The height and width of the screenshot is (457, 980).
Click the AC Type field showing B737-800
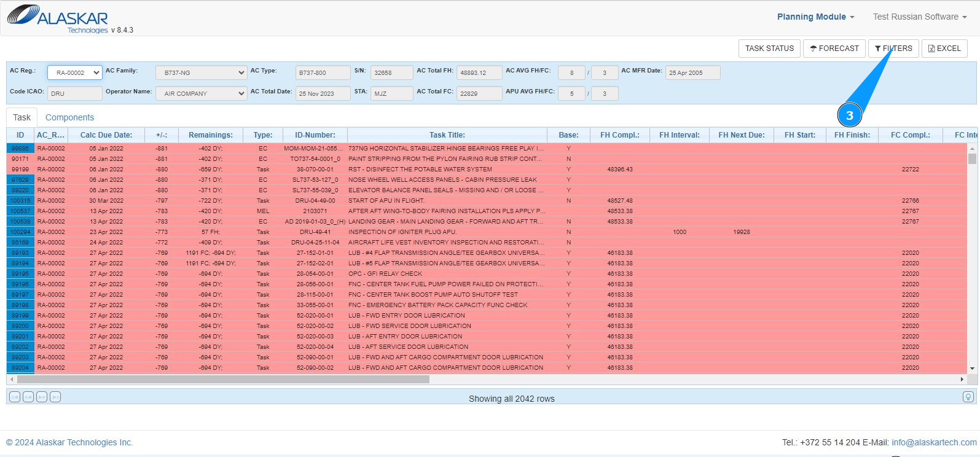pyautogui.click(x=323, y=72)
